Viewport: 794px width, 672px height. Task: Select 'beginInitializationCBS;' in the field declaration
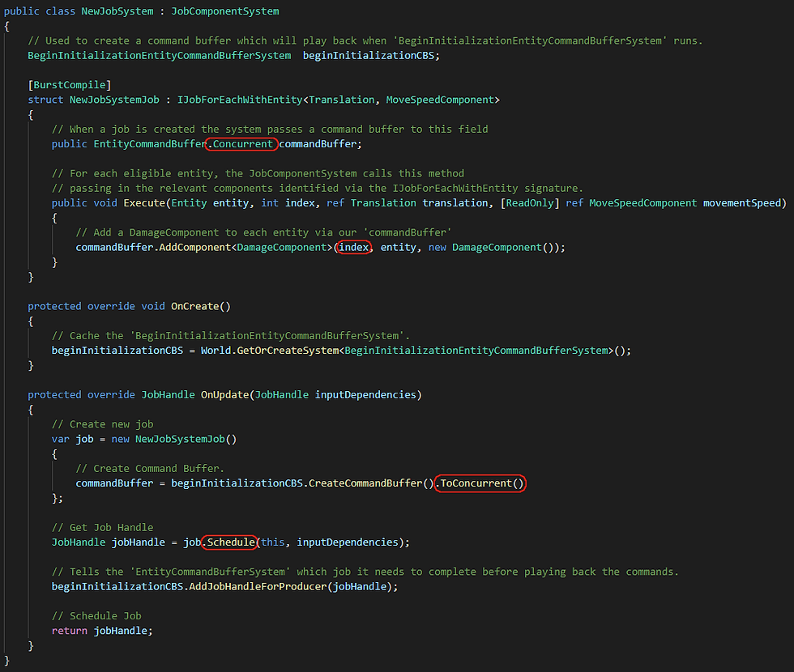point(371,56)
